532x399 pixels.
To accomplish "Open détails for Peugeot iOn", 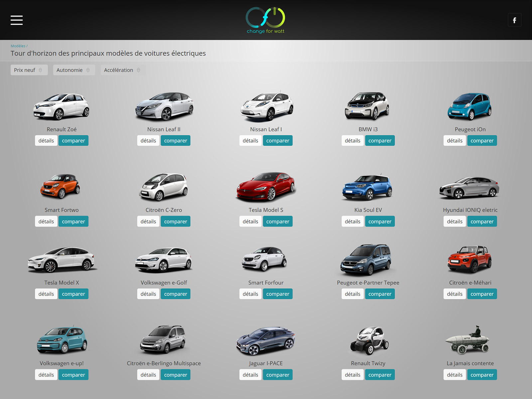I will (x=455, y=141).
